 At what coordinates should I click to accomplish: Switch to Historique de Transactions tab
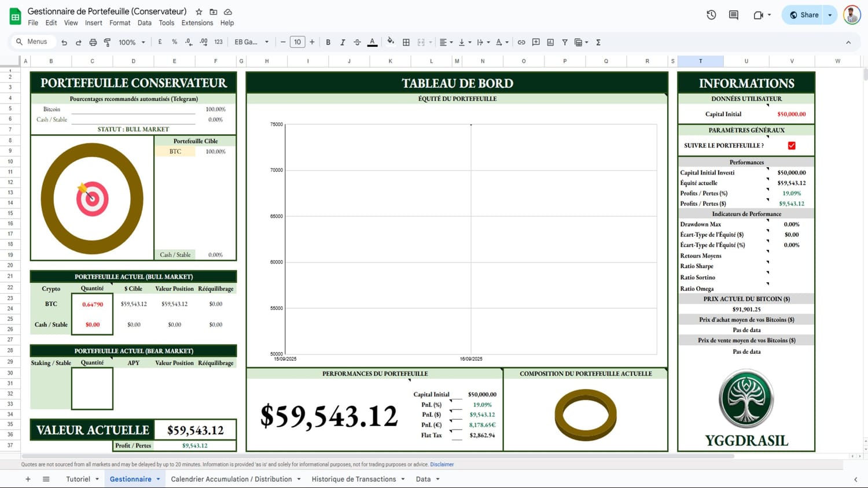click(354, 479)
